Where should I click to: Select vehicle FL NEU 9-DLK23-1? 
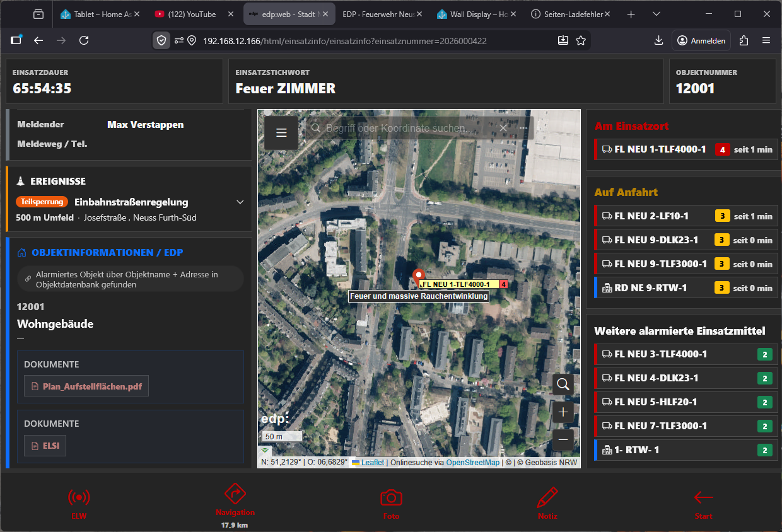pyautogui.click(x=656, y=240)
